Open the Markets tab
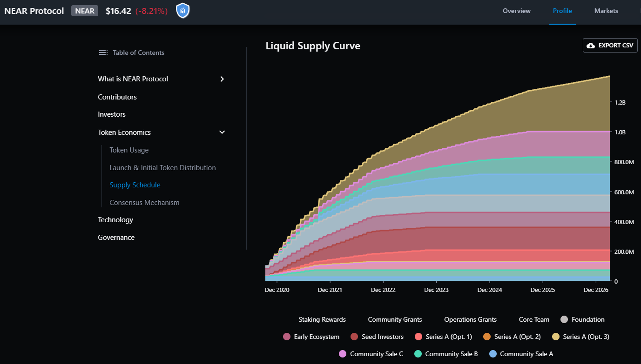The image size is (641, 364). tap(606, 11)
